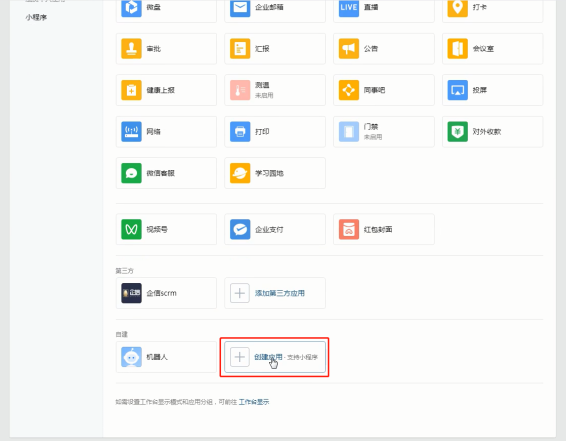Open the 健康上报 health report icon
This screenshot has height=441, width=567.
coord(131,90)
